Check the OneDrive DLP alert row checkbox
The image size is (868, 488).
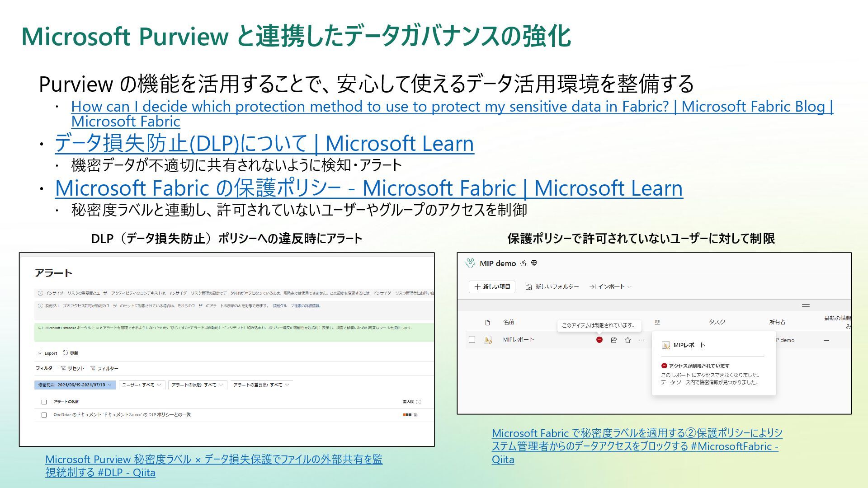coord(44,415)
